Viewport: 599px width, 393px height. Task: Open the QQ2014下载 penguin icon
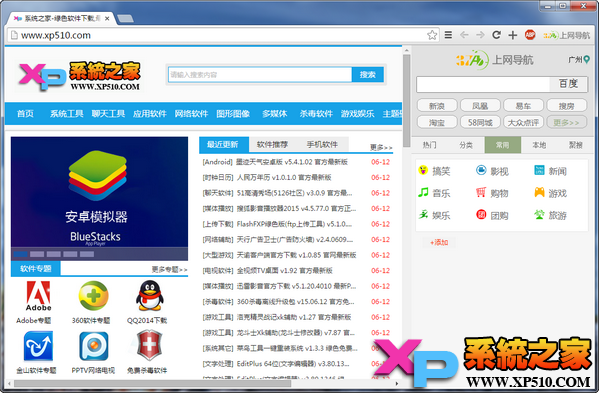point(149,296)
